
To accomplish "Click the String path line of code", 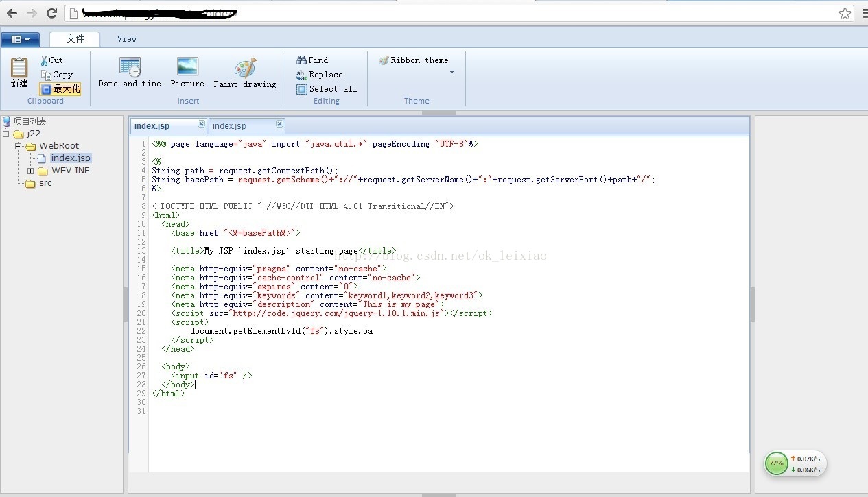I will [x=245, y=171].
